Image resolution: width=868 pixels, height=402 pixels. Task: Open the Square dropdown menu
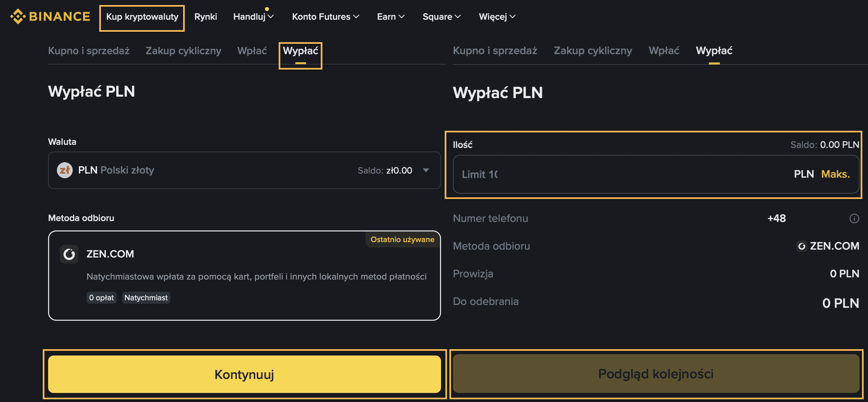441,16
